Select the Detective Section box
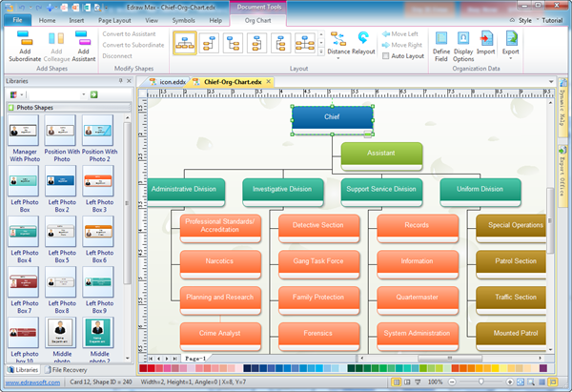The image size is (572, 392). [x=318, y=229]
